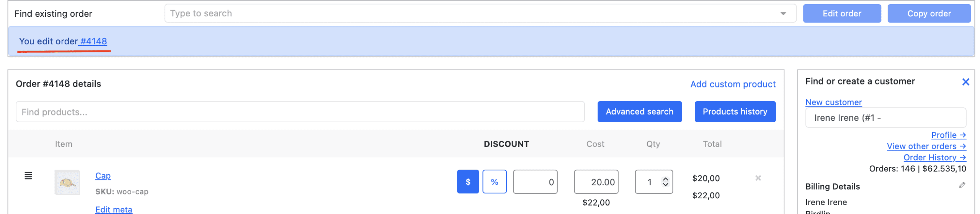Open Edit meta for Cap

[x=114, y=209]
